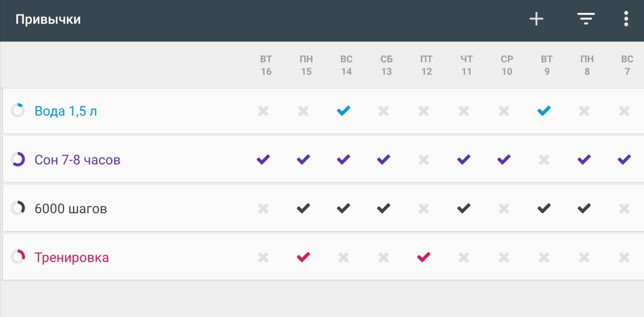Screen dimensions: 644x317
Task: Check Вода 1,5 л for ВТ 16
Action: [x=263, y=111]
